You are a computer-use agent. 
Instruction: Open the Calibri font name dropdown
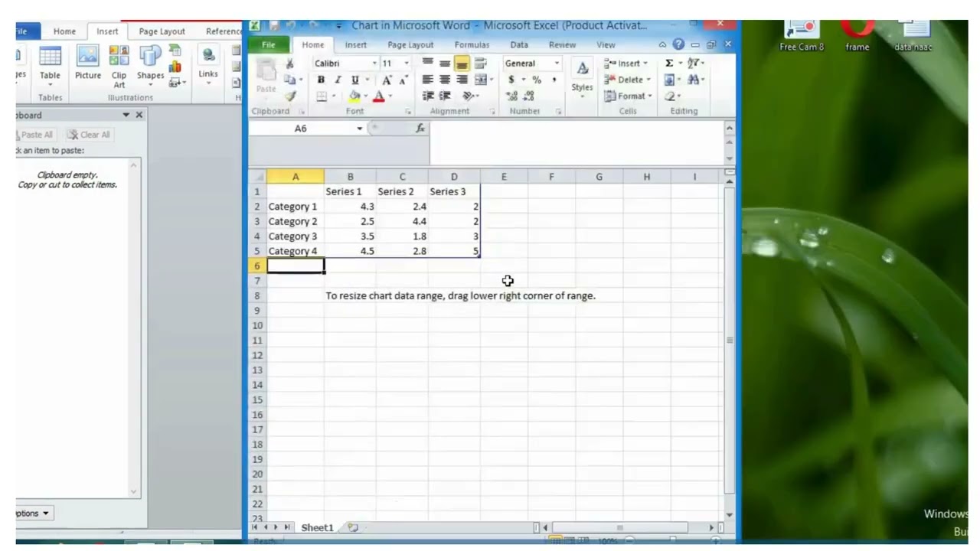374,64
